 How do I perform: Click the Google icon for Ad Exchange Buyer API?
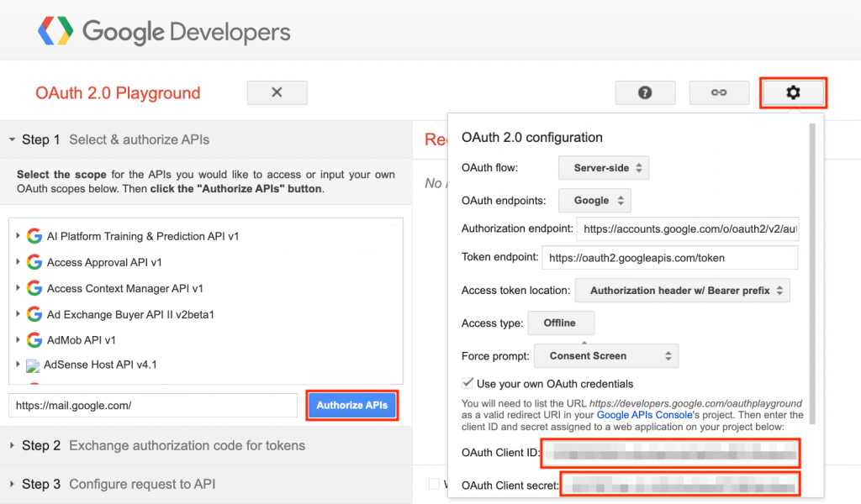[x=34, y=314]
